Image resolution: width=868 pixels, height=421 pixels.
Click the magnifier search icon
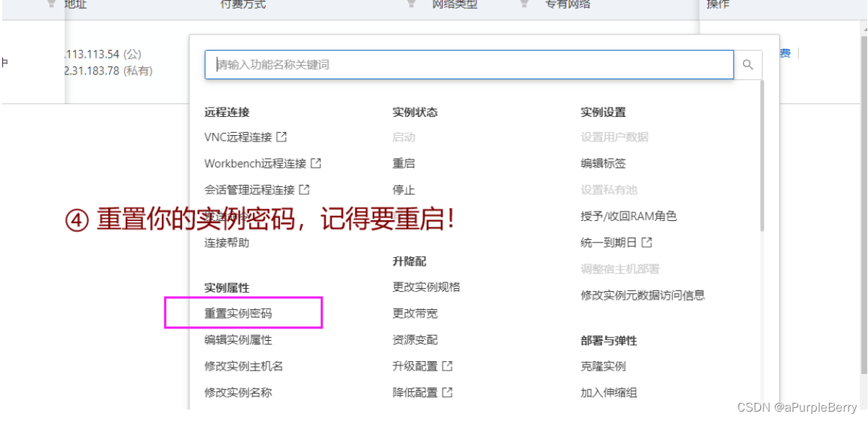point(747,65)
